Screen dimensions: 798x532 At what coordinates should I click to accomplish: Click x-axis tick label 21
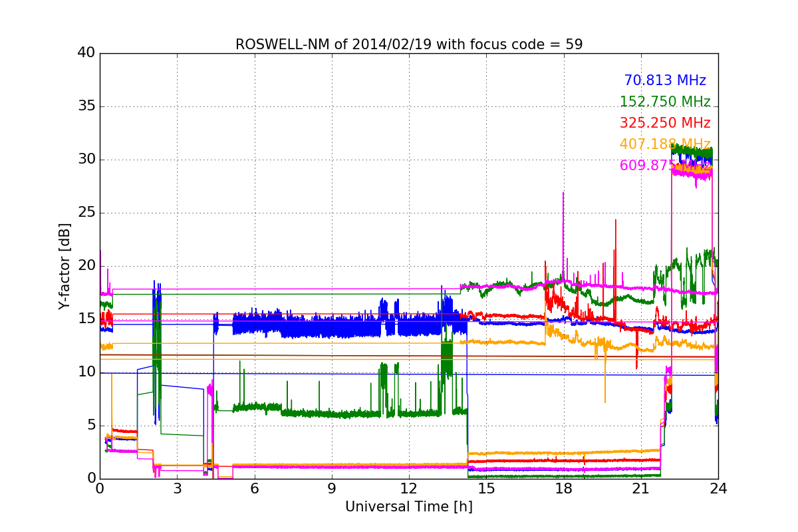click(641, 489)
